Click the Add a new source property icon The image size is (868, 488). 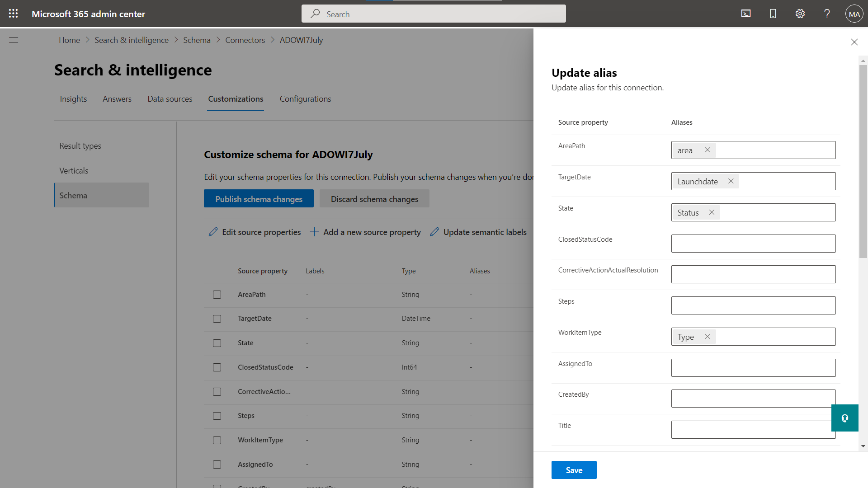pos(314,232)
